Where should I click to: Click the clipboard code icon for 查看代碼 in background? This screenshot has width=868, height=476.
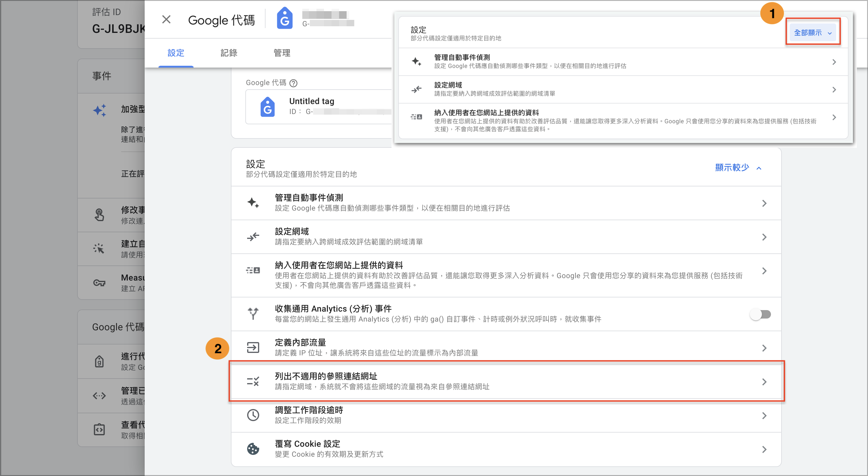99,429
